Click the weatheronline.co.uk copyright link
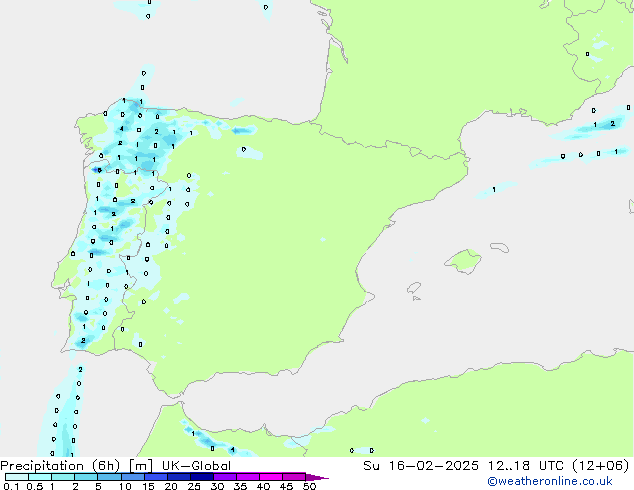This screenshot has width=634, height=490. pos(550,481)
